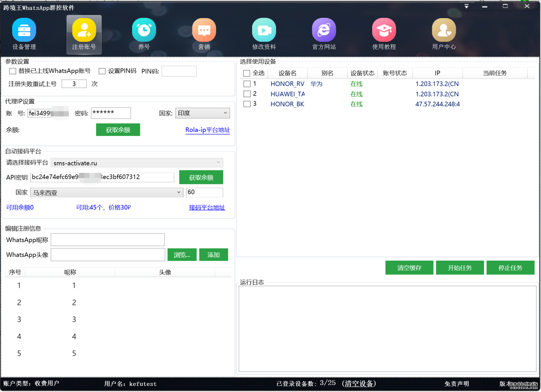Enable the 设置PIN码 checkbox
The height and width of the screenshot is (392, 541).
(102, 71)
